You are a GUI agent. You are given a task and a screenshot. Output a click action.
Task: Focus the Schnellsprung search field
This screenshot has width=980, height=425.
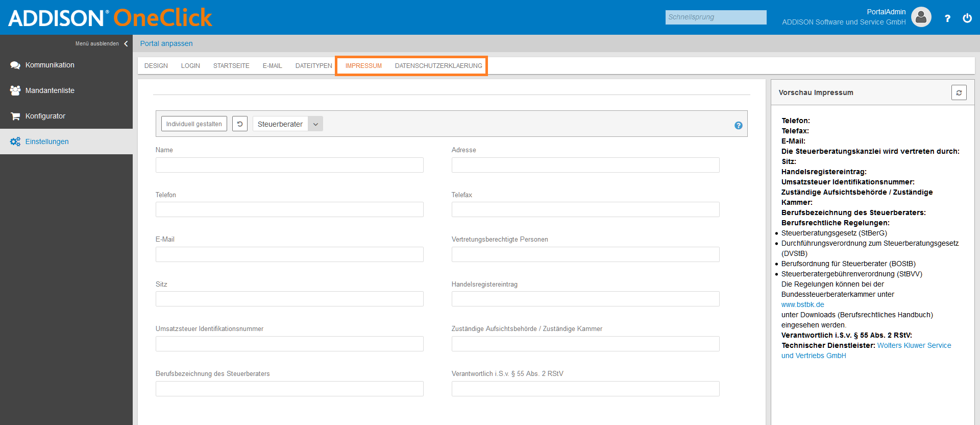[x=716, y=17]
